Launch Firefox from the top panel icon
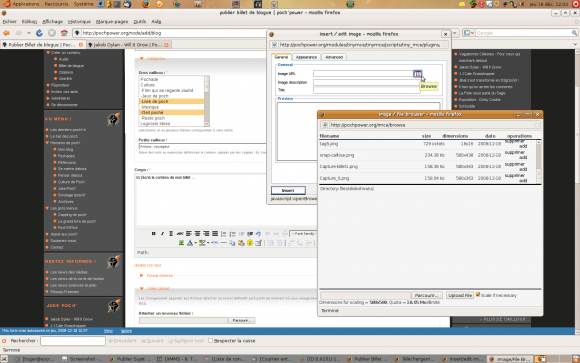The width and height of the screenshot is (580, 363). pos(146,4)
